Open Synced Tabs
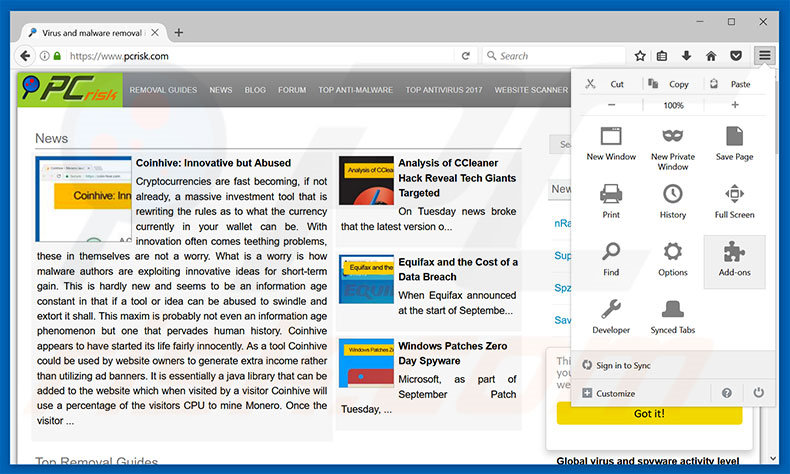 point(673,317)
